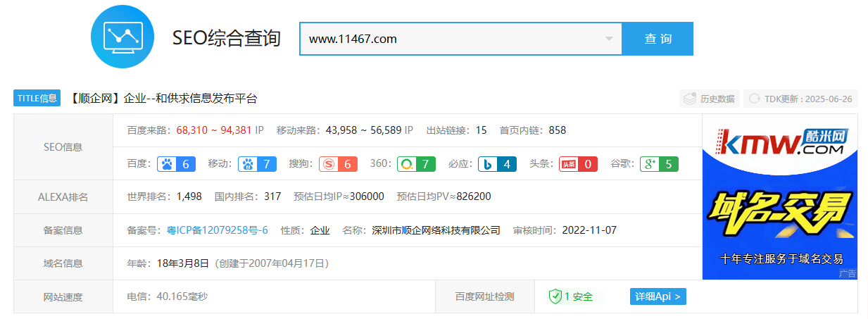
Task: Click the Toutiao weight badge showing 0
Action: 578,164
